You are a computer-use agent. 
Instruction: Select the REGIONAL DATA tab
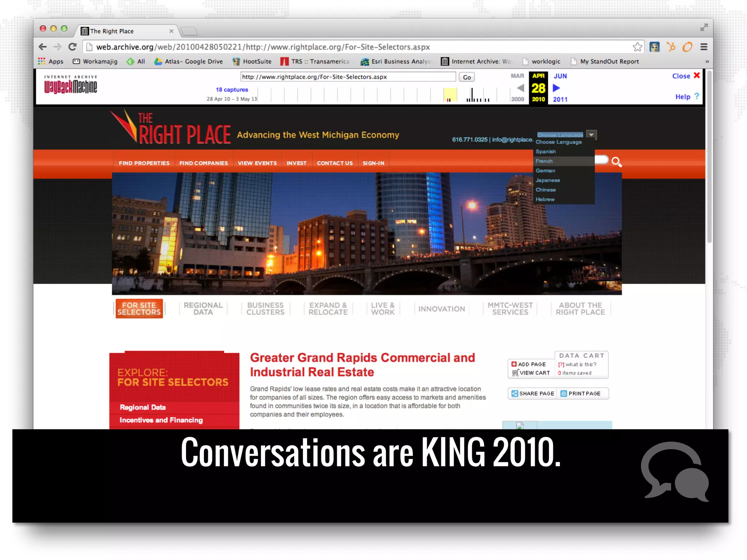tap(203, 309)
